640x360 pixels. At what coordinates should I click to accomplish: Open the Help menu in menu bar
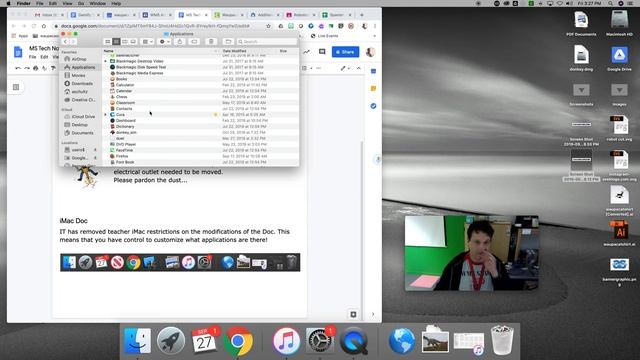coord(116,3)
